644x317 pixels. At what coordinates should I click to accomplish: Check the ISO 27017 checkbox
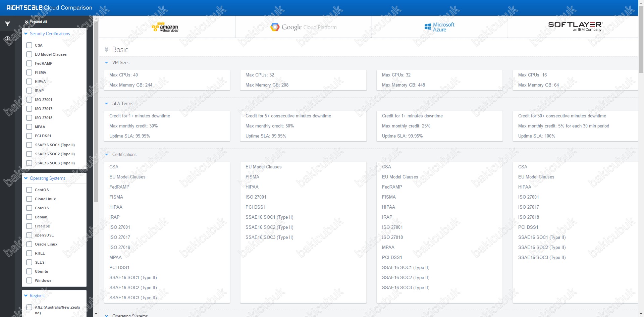click(29, 109)
